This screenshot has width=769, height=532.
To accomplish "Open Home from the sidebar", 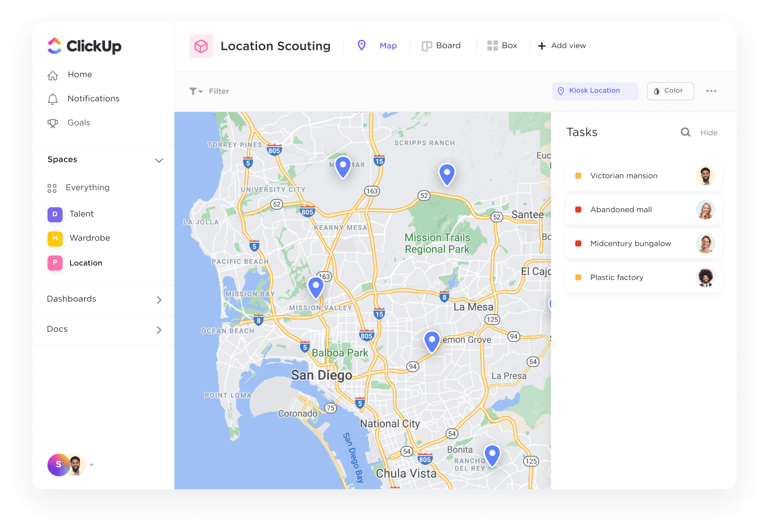I will pos(79,75).
